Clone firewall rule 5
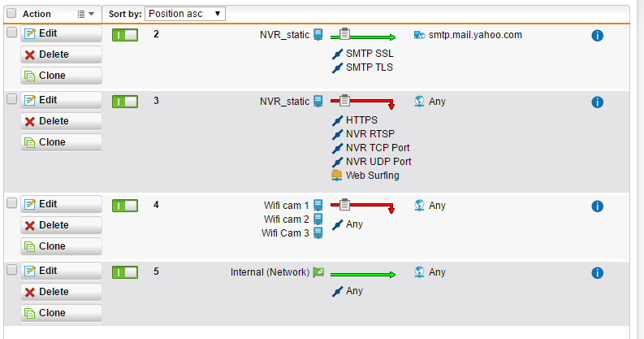644x339 pixels. (61, 313)
